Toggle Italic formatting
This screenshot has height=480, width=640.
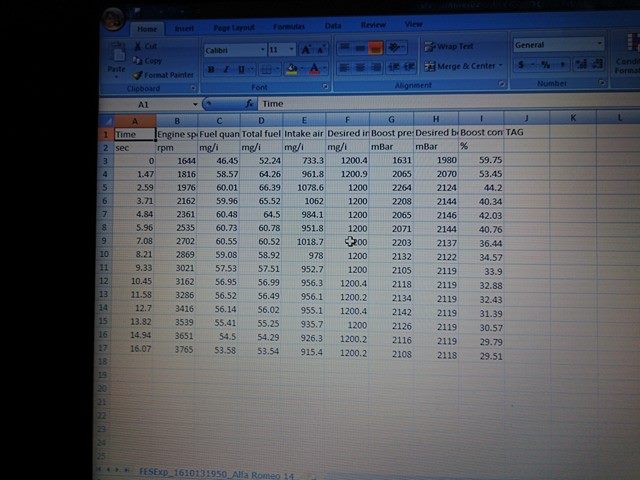226,70
